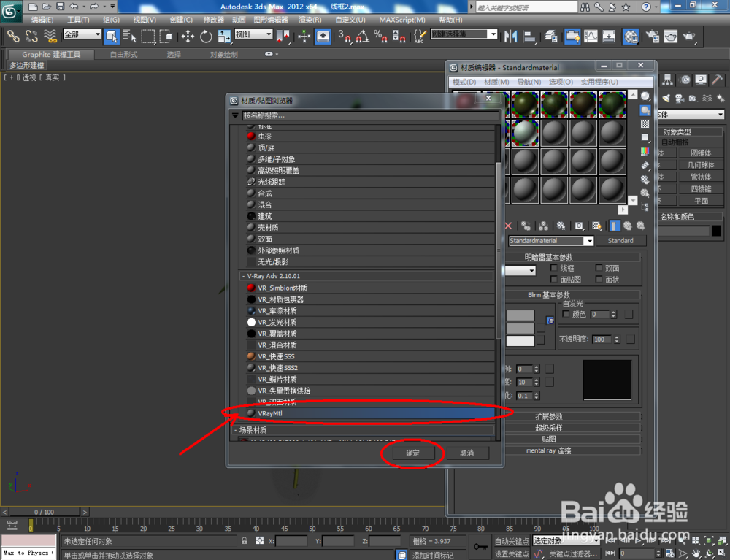Click the 平面 plane button

pyautogui.click(x=701, y=201)
